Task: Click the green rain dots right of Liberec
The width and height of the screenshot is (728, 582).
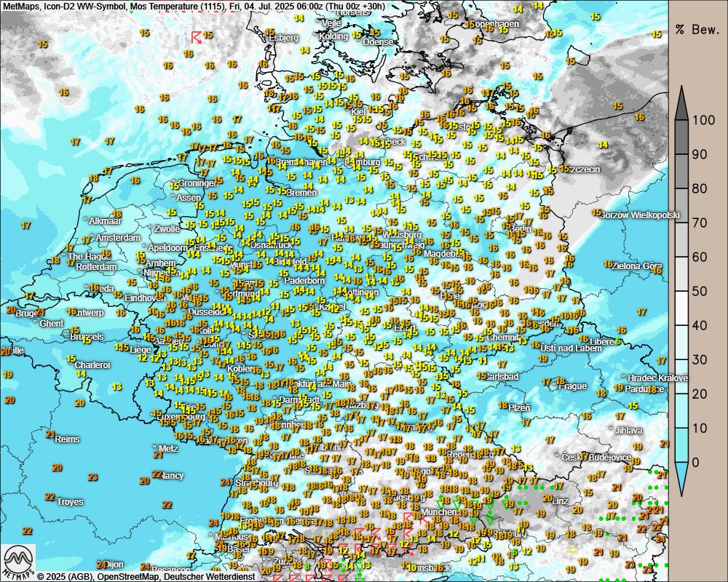Action: 618,341
